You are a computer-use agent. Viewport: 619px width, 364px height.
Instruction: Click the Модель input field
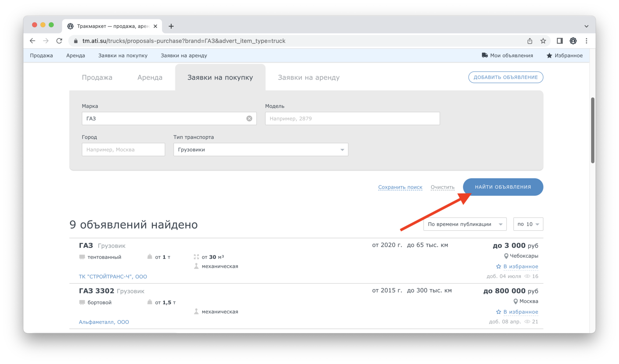click(x=352, y=119)
